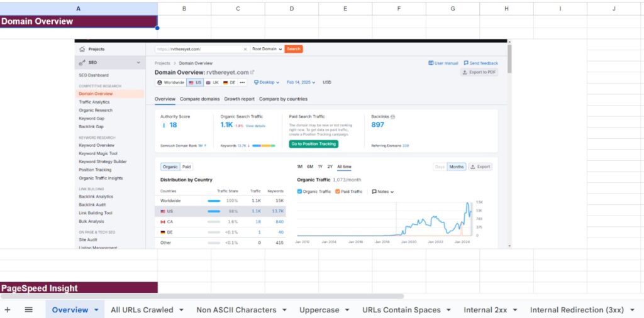The image size is (644, 318).
Task: Open the Compare domains tab
Action: point(199,99)
